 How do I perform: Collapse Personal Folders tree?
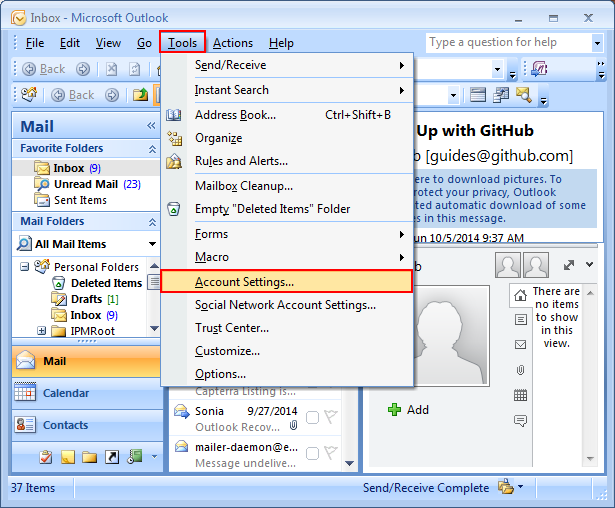[25, 267]
